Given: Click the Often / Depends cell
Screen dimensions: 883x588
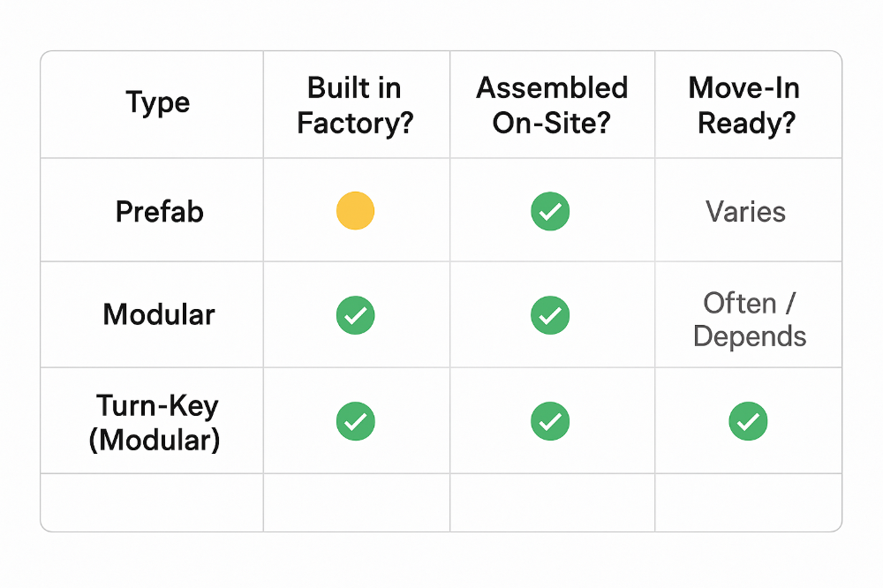Looking at the screenshot, I should (750, 319).
